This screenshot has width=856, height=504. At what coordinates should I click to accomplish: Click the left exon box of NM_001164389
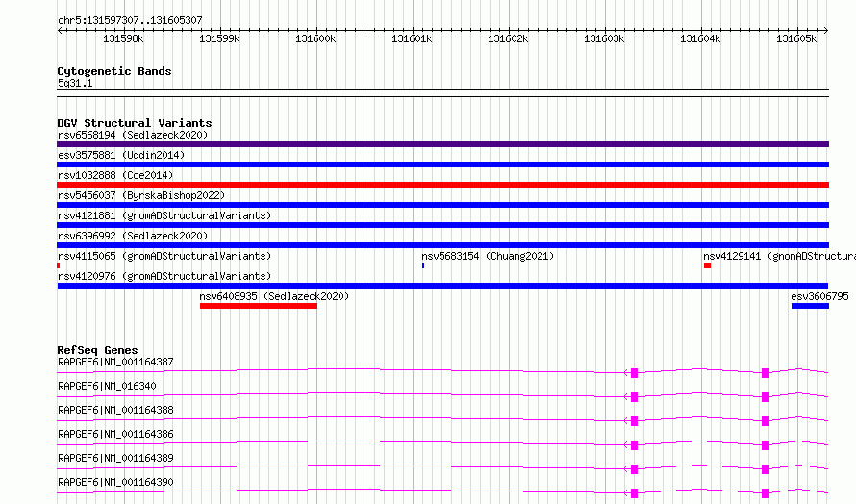coord(635,469)
